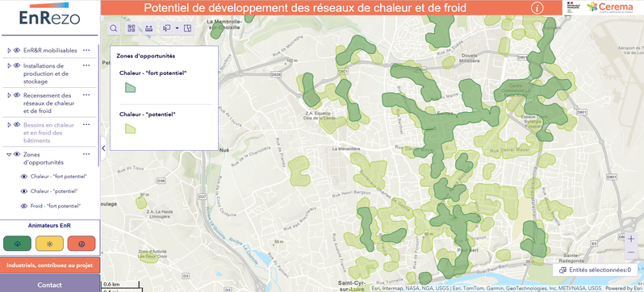The width and height of the screenshot is (644, 292).
Task: Click the Animateurs EnR heading
Action: point(49,226)
